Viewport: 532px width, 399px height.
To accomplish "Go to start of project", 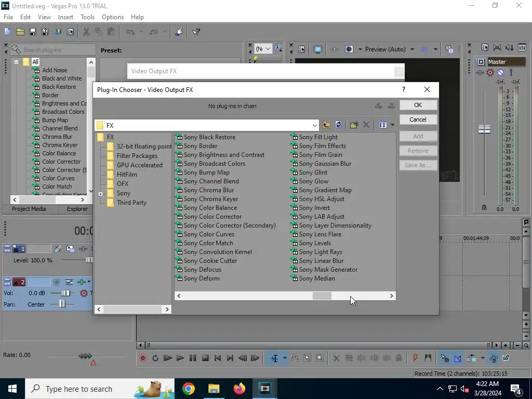I will [218, 358].
